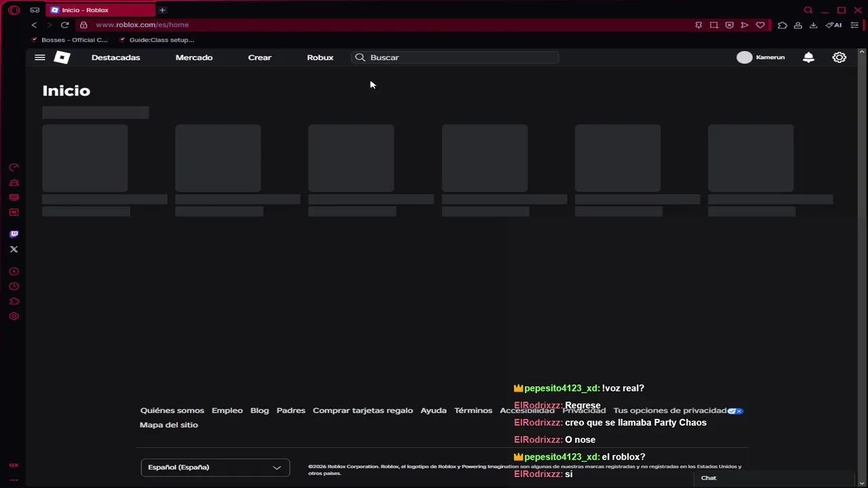Switch to the Inicio – Roblox tab
Image resolution: width=868 pixels, height=488 pixels.
pyautogui.click(x=102, y=10)
